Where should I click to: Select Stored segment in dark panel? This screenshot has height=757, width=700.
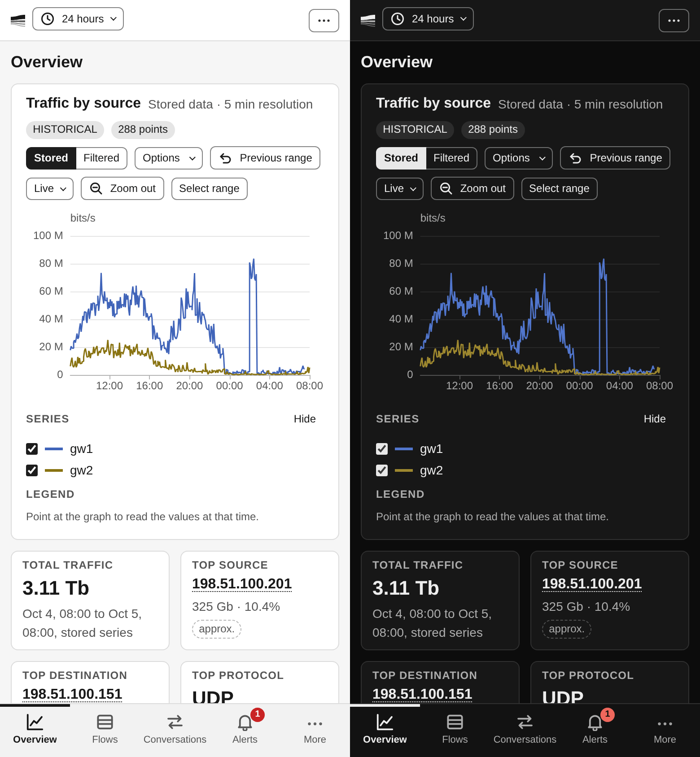pyautogui.click(x=401, y=158)
